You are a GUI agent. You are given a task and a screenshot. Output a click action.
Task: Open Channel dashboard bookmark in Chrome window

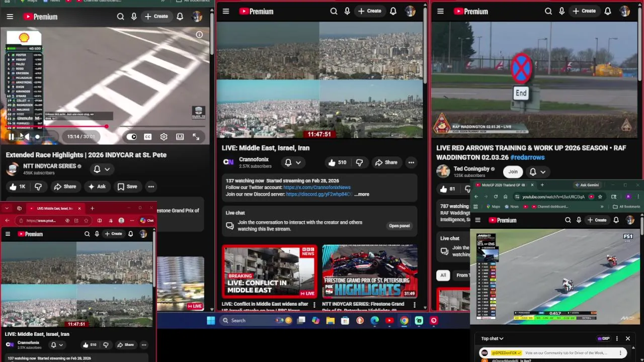pyautogui.click(x=549, y=207)
